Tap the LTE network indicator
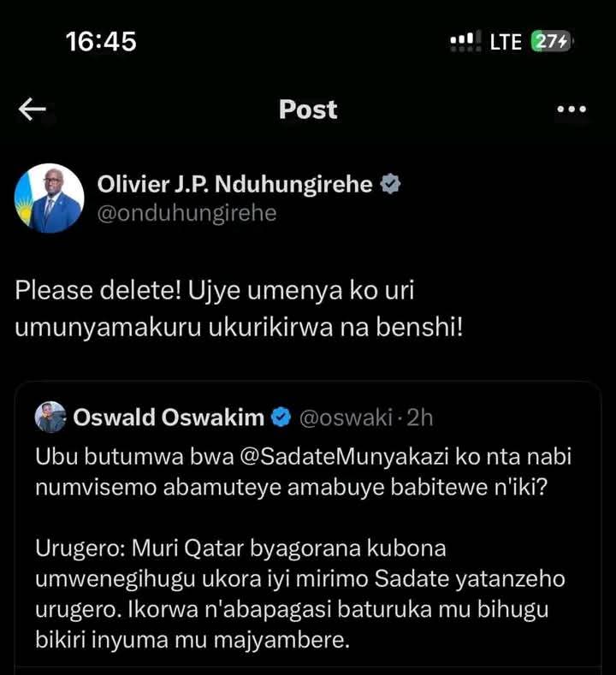The height and width of the screenshot is (675, 616). (505, 42)
